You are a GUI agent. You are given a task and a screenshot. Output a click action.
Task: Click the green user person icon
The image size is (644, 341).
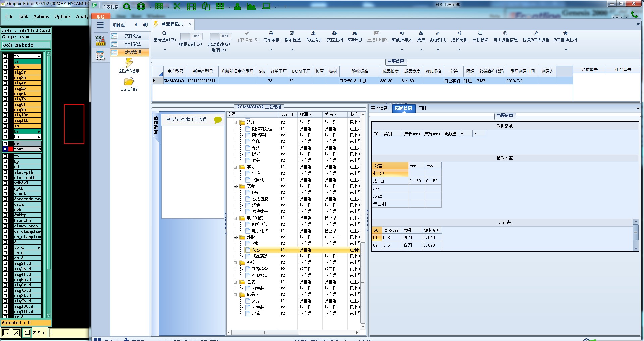click(x=237, y=6)
